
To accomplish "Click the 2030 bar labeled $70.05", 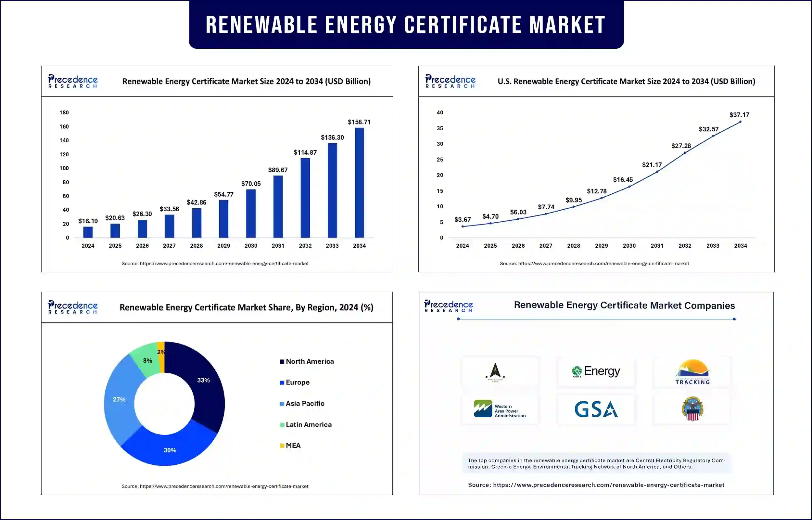I will 251,214.
